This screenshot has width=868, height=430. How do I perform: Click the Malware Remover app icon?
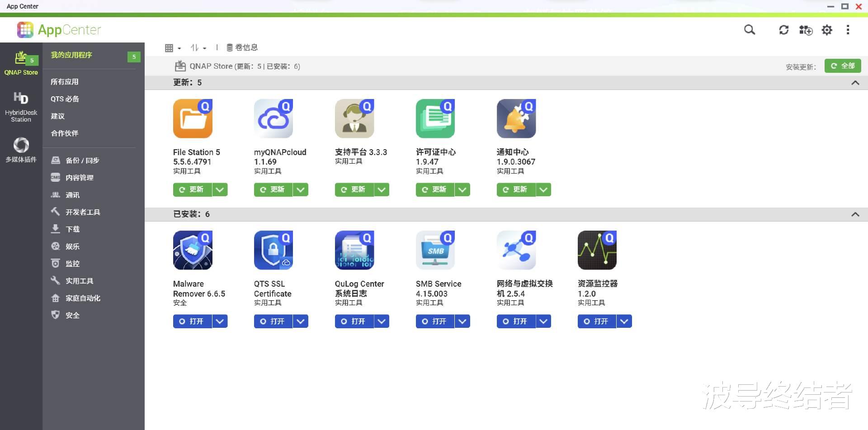(x=193, y=250)
